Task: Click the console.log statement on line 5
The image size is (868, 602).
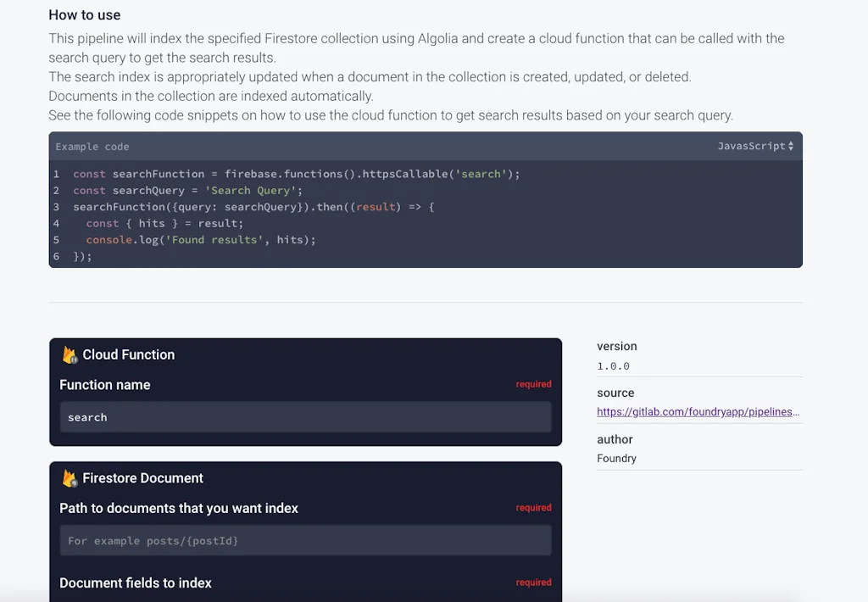Action: (200, 240)
